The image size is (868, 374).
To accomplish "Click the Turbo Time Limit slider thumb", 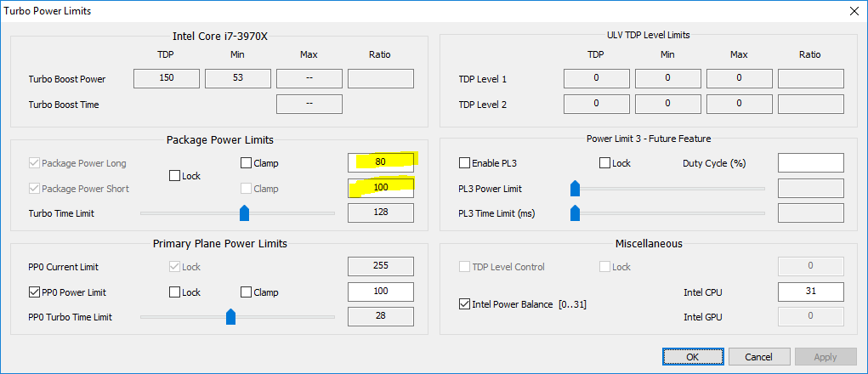I will coord(244,213).
